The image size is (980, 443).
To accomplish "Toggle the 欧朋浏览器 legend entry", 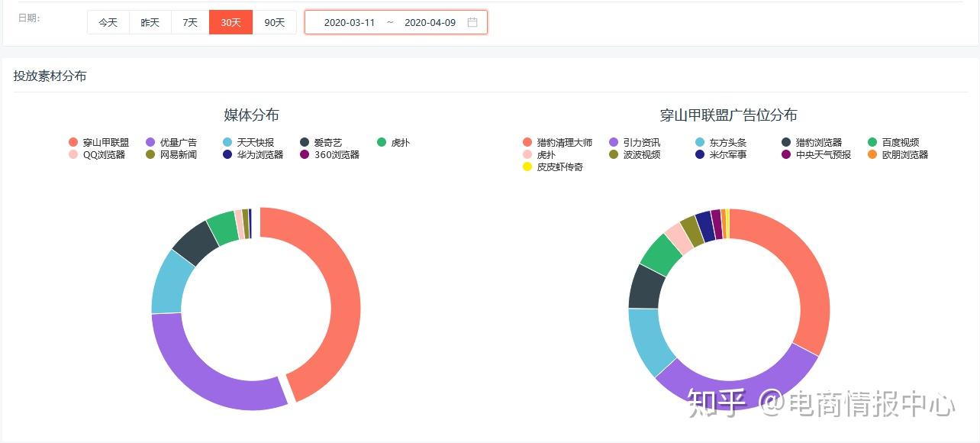I will 898,154.
